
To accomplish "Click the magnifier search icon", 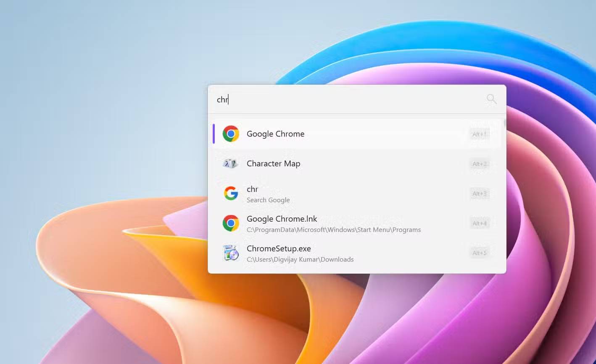I will click(491, 99).
